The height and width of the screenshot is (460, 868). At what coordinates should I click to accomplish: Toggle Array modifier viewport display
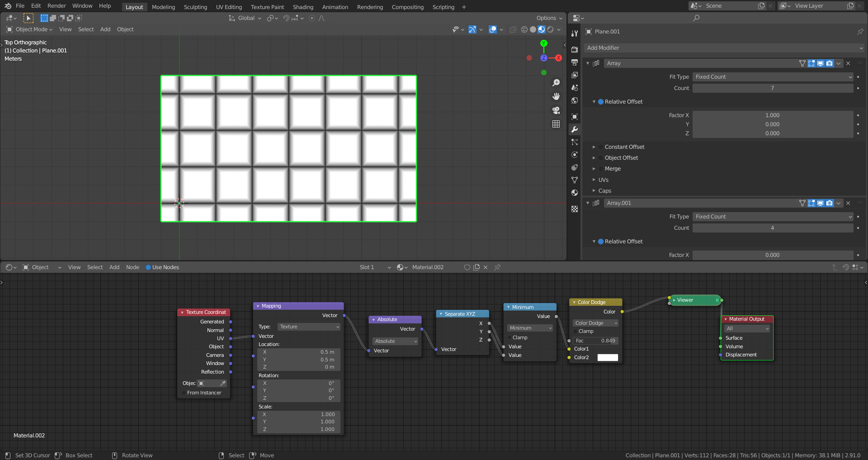pos(821,63)
